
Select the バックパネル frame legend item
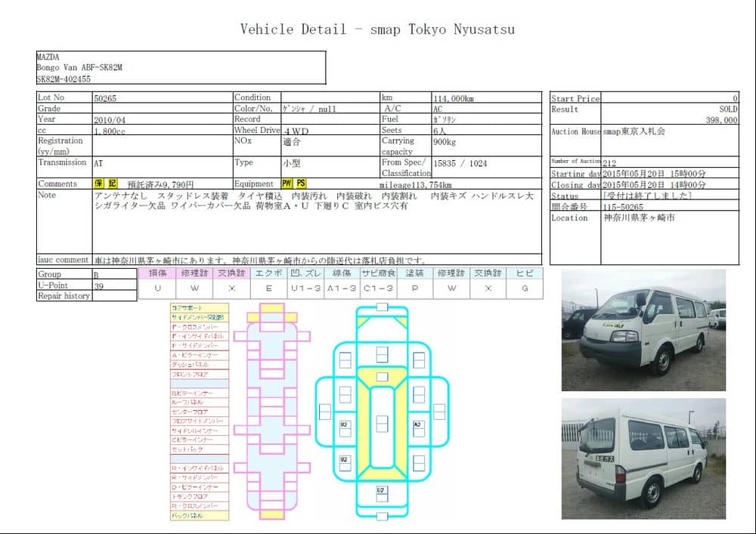point(200,515)
